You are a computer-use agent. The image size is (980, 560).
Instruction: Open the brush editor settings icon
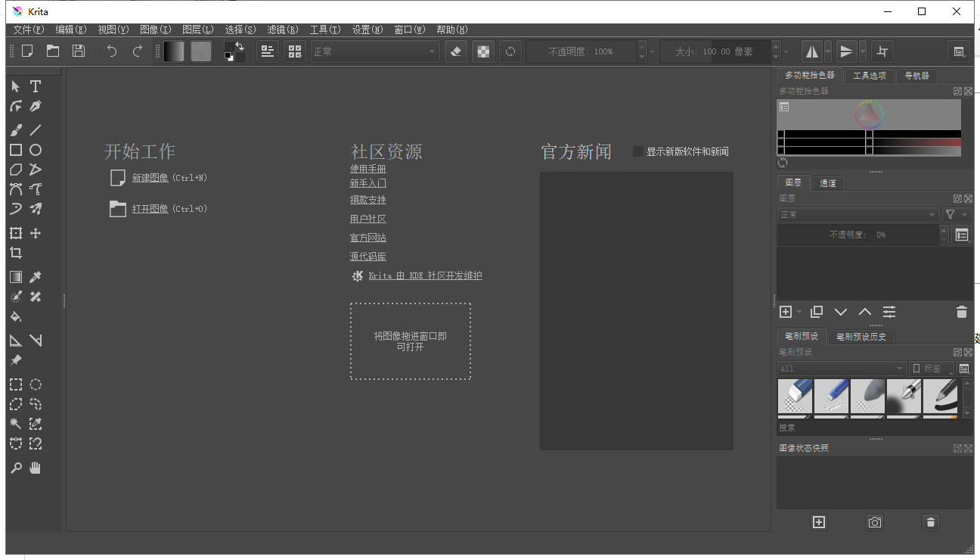[x=267, y=51]
